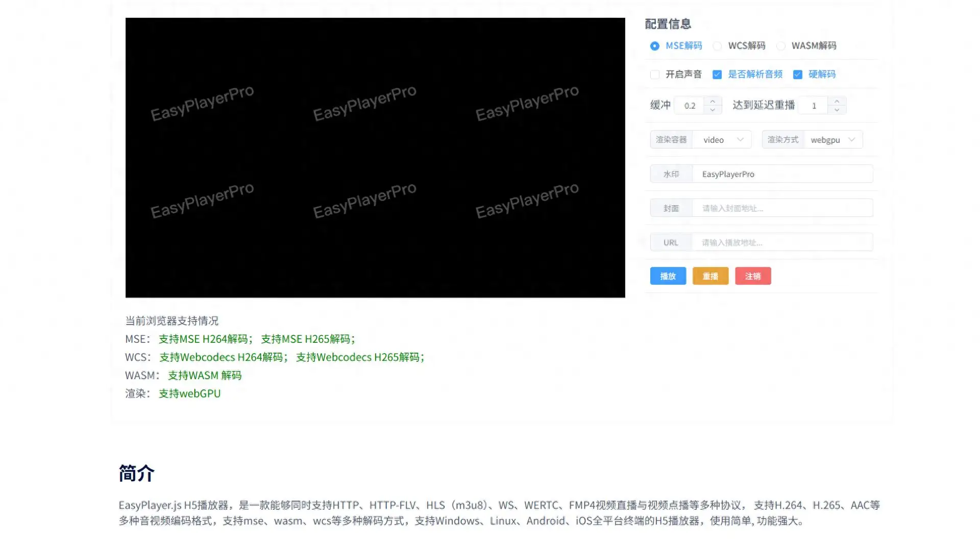Focus the URL playback address input
980x544 pixels.
click(782, 242)
